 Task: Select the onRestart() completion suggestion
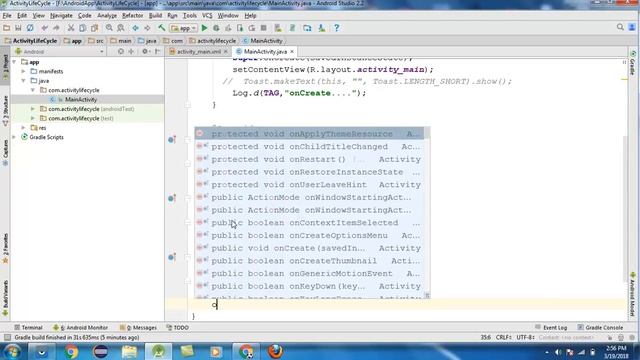(309, 159)
